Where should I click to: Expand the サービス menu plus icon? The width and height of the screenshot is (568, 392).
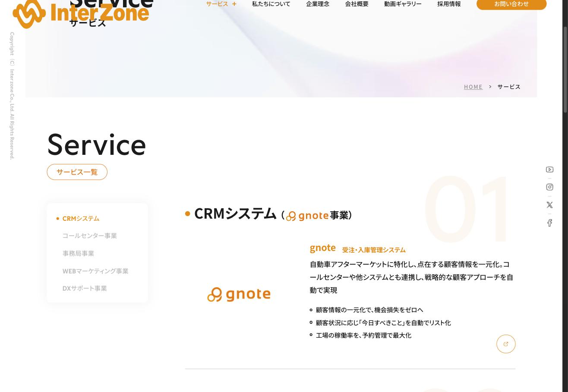point(234,4)
